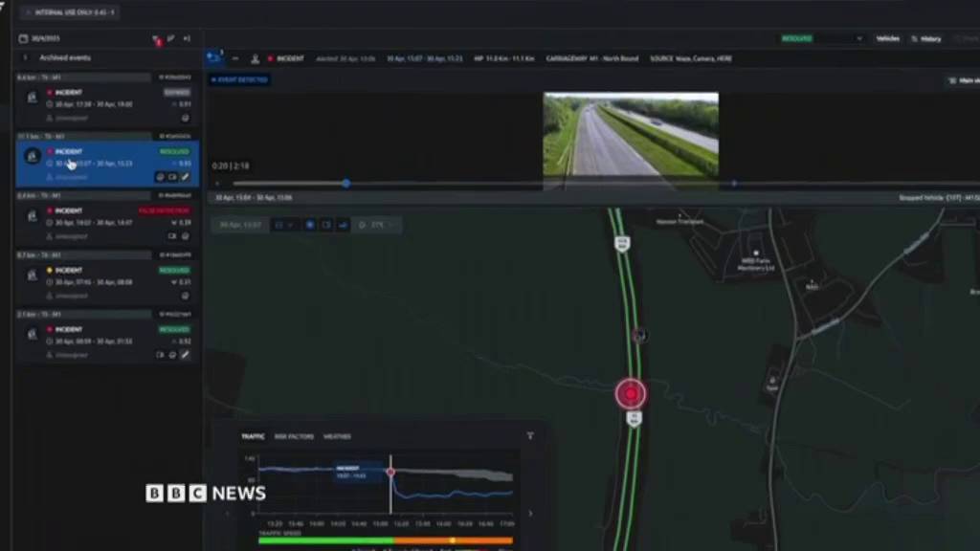980x551 pixels.
Task: Switch to the Weather tab
Action: [x=337, y=436]
